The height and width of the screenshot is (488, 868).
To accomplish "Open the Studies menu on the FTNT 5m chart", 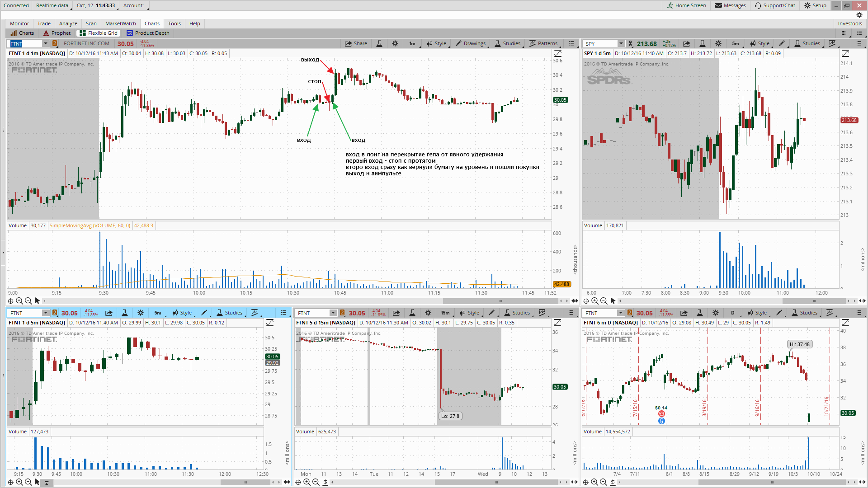I will (230, 313).
